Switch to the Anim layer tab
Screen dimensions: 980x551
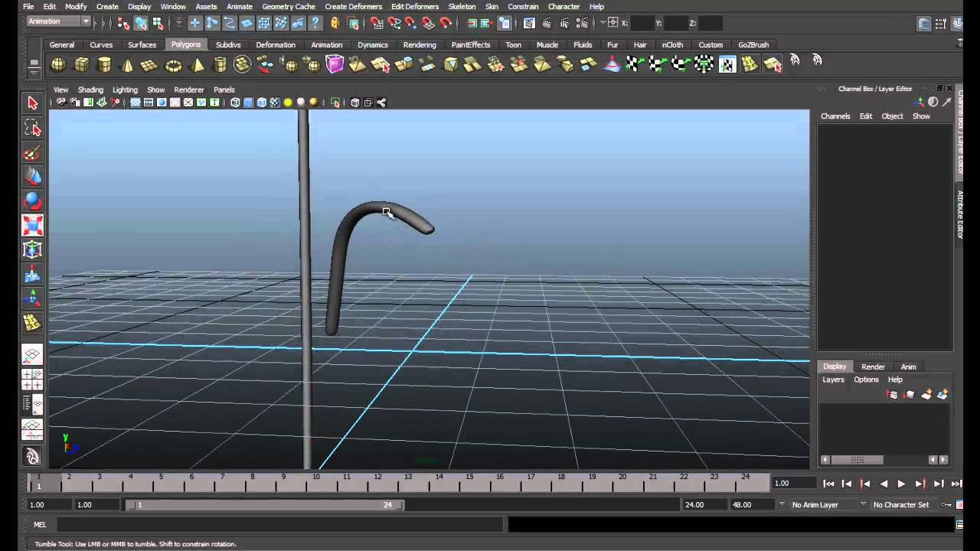tap(908, 367)
